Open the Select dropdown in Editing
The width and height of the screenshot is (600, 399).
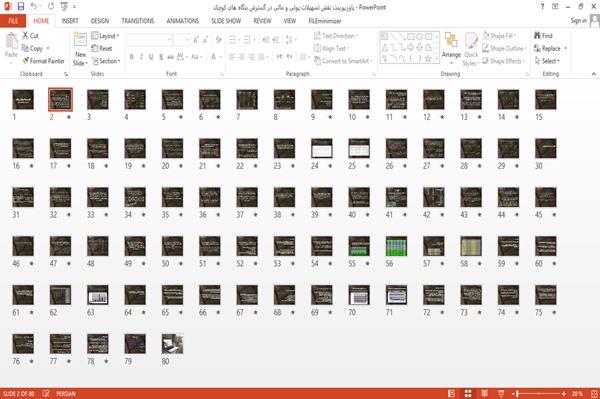coord(547,61)
